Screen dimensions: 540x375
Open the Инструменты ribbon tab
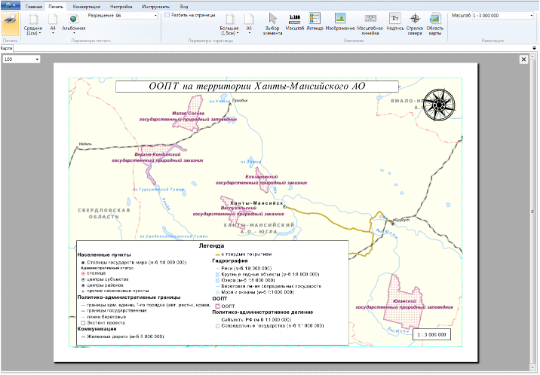point(156,7)
